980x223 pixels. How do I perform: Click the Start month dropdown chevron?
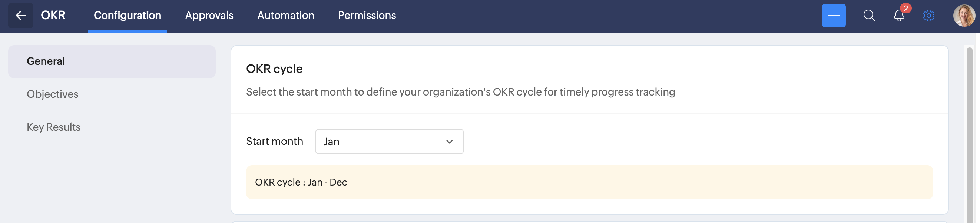coord(449,142)
